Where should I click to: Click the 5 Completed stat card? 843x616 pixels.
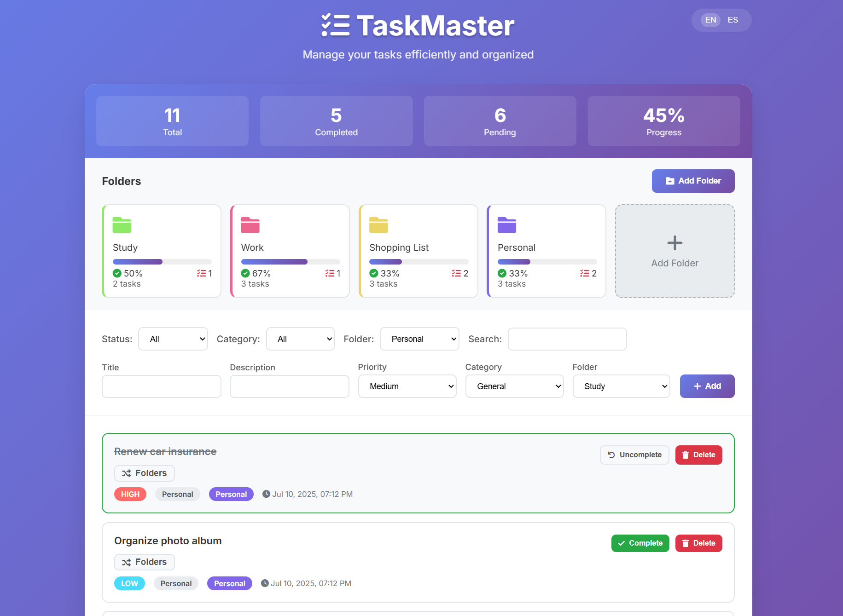click(x=337, y=121)
